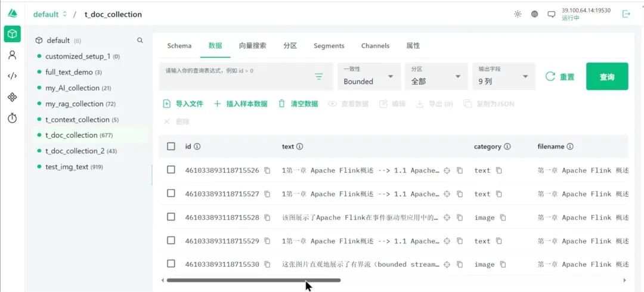Open the system view icon in sidebar
This screenshot has height=292, width=644.
tap(13, 97)
